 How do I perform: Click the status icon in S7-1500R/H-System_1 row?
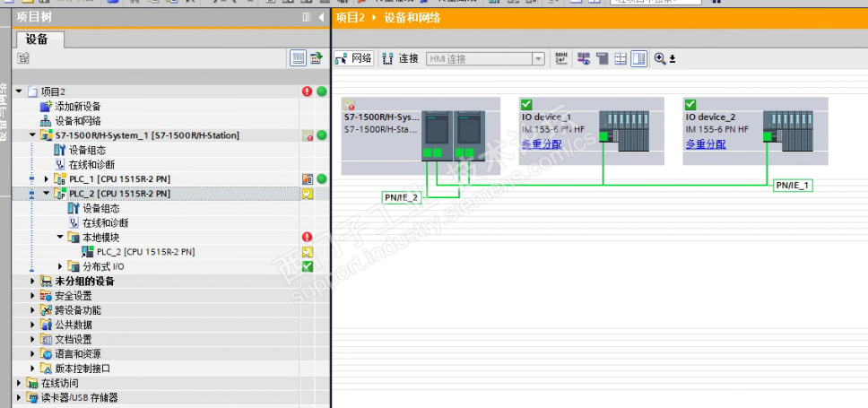point(308,135)
